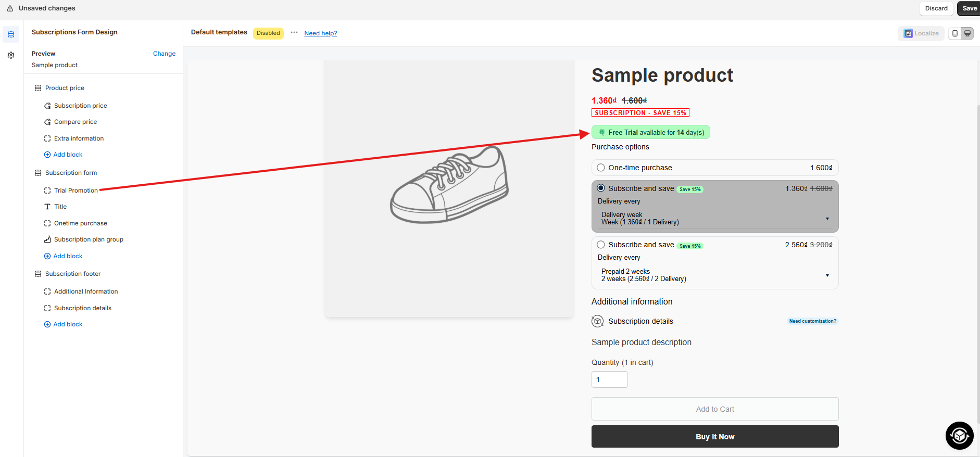Image resolution: width=980 pixels, height=457 pixels.
Task: Choose the second Subscribe and save option
Action: (x=601, y=245)
